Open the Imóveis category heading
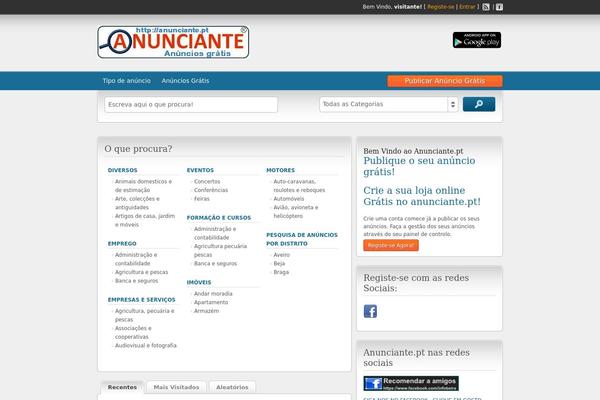The image size is (600, 400). pyautogui.click(x=199, y=282)
